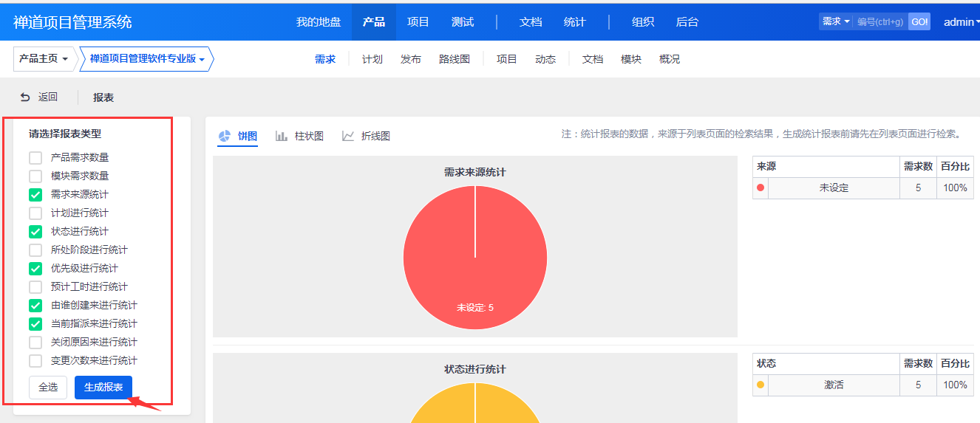Check the 计划进行统计 checkbox
The height and width of the screenshot is (423, 980).
click(35, 213)
